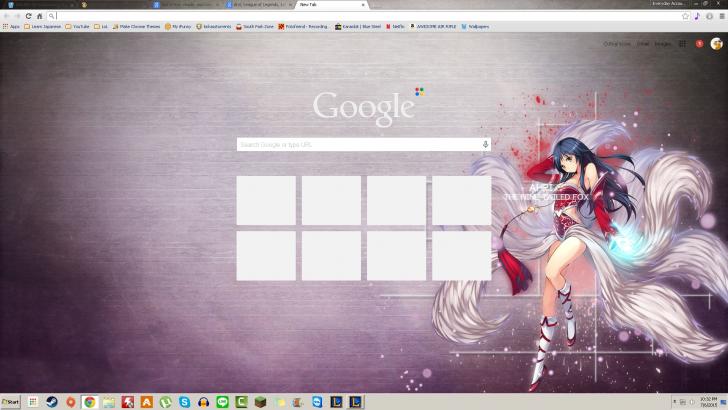Open the Karadak Blue Steel bookmark

(x=358, y=27)
